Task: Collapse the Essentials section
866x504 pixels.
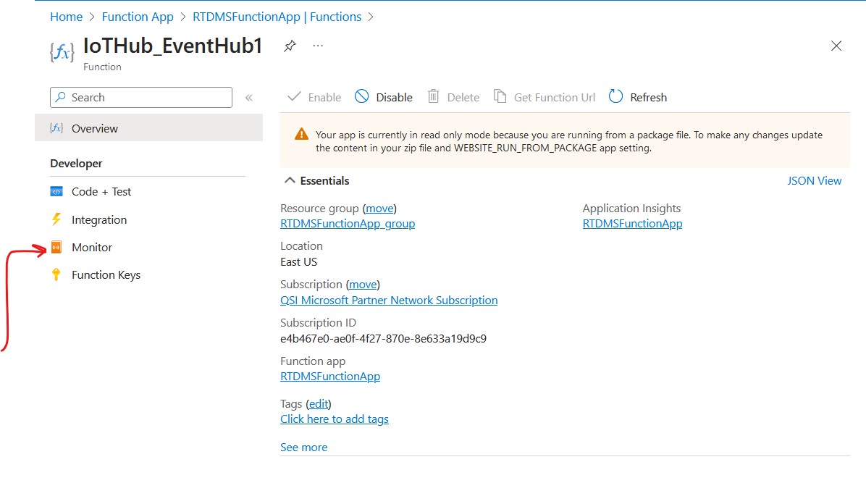Action: coord(290,181)
